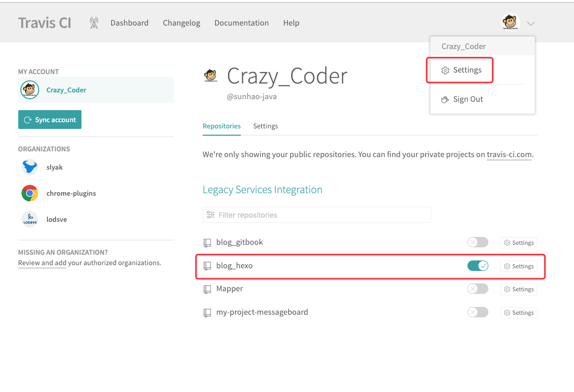Click the Sync account button

tap(50, 120)
